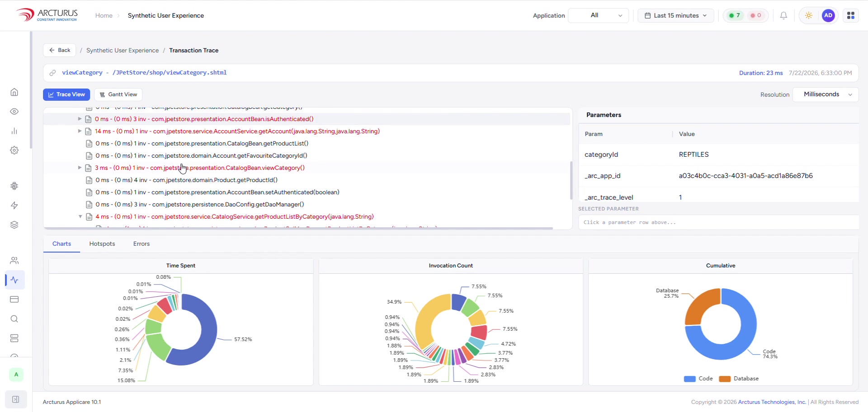
Task: Open the lightning bolt icon in sidebar
Action: pyautogui.click(x=14, y=206)
